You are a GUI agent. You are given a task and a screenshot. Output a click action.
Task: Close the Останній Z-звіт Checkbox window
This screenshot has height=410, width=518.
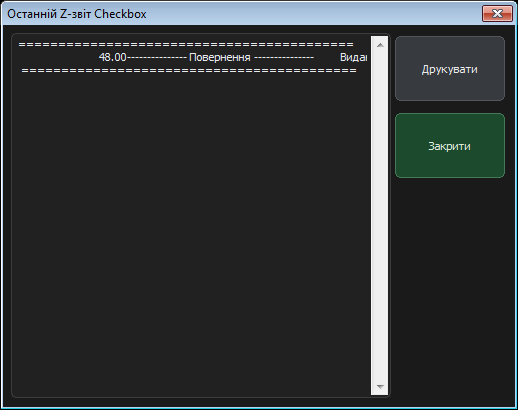click(497, 13)
